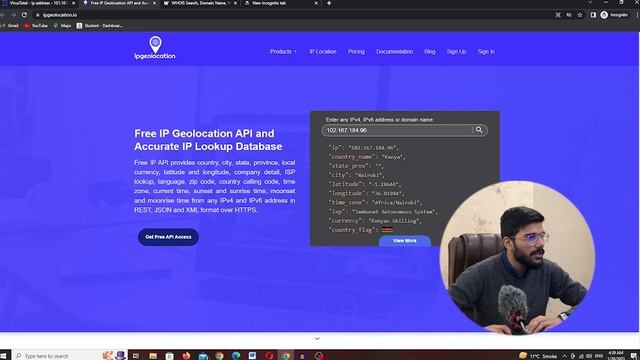Image resolution: width=640 pixels, height=360 pixels.
Task: Open Documentation from the navbar
Action: point(394,51)
